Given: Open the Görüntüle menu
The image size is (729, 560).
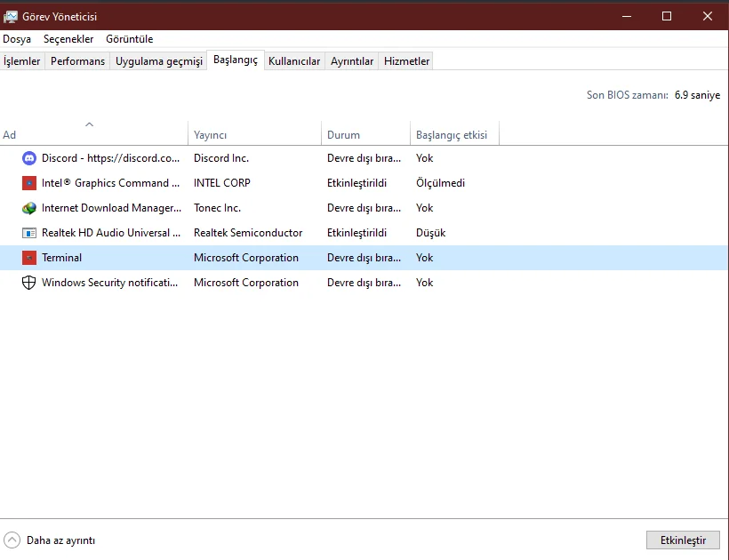Looking at the screenshot, I should pyautogui.click(x=129, y=39).
